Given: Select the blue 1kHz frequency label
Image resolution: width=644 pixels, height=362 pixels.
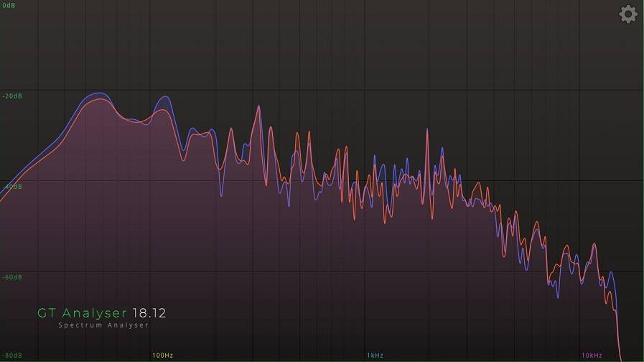Looking at the screenshot, I should (375, 356).
